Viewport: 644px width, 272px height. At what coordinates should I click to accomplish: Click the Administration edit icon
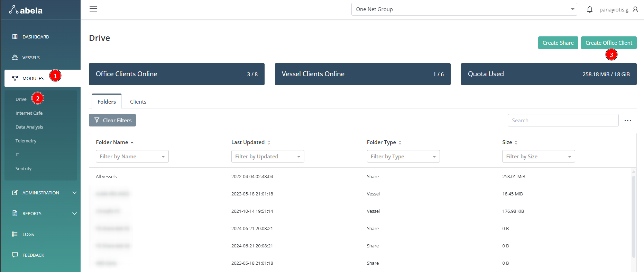point(15,192)
